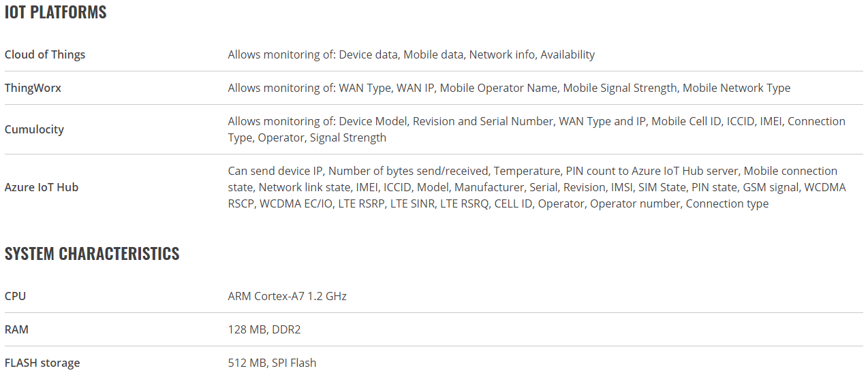The height and width of the screenshot is (377, 868).
Task: Select the FLASH storage row label
Action: [x=42, y=363]
